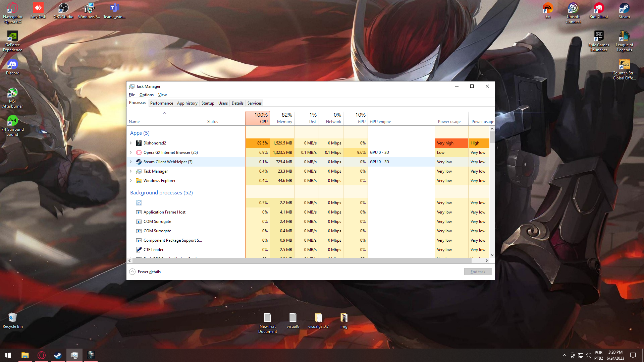Image resolution: width=644 pixels, height=362 pixels.
Task: Sort processes by Memory column
Action: pos(282,118)
